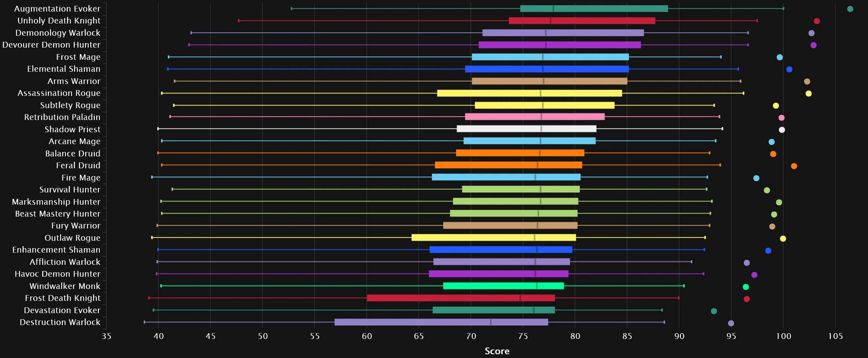Image resolution: width=868 pixels, height=358 pixels.
Task: Select the Augmentation Evoker teal box
Action: (594, 9)
